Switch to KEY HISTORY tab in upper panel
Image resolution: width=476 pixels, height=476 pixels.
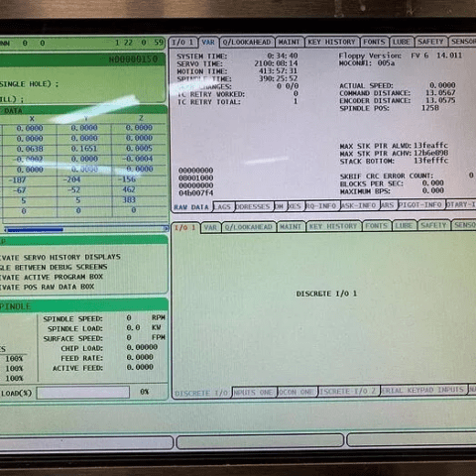pyautogui.click(x=331, y=42)
